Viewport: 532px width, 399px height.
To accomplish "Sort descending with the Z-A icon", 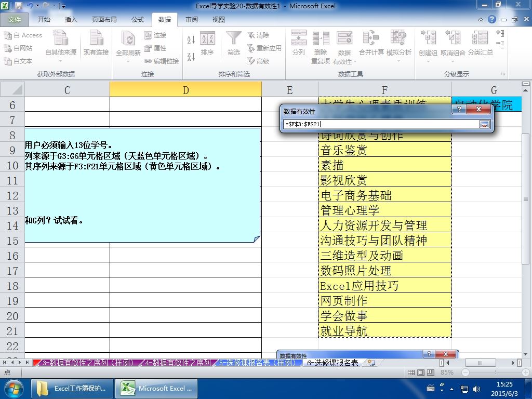I will 191,57.
